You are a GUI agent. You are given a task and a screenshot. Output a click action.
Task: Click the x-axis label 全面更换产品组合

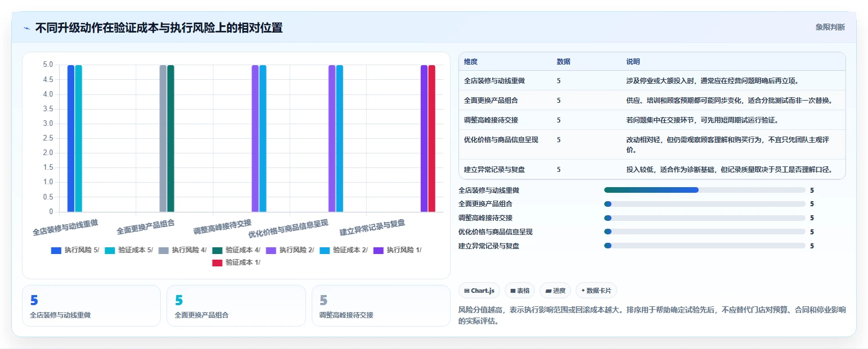146,227
